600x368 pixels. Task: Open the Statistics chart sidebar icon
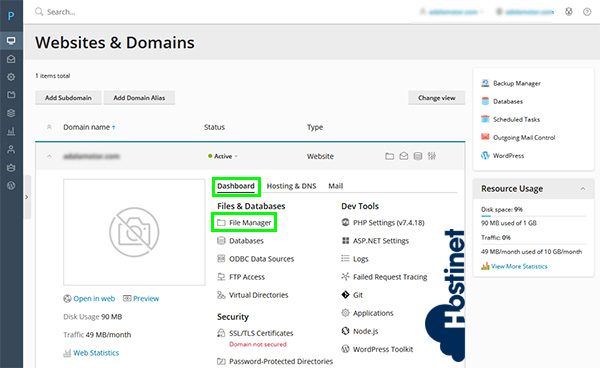coord(11,131)
